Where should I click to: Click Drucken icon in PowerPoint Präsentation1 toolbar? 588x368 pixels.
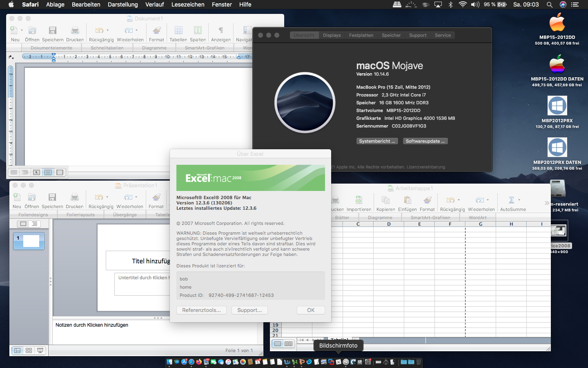[x=75, y=197]
